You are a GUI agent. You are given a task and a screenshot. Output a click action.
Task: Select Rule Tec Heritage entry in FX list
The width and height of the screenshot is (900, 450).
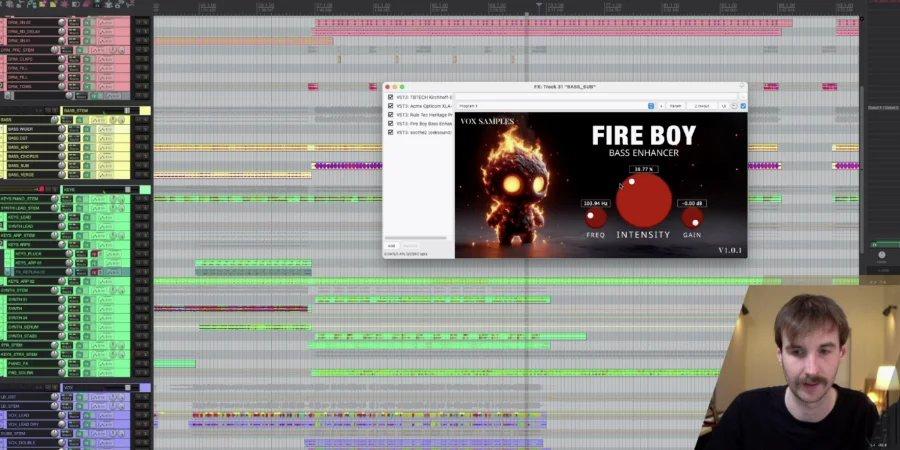(x=424, y=115)
